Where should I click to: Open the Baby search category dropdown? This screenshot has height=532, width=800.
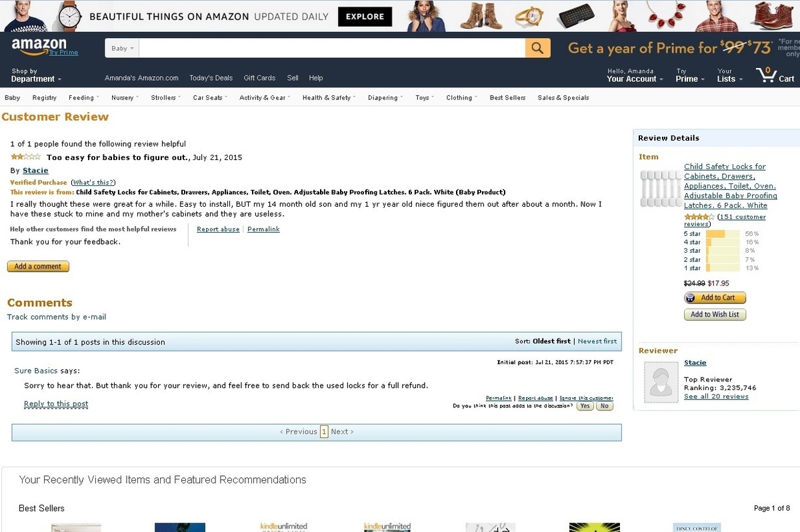point(123,48)
